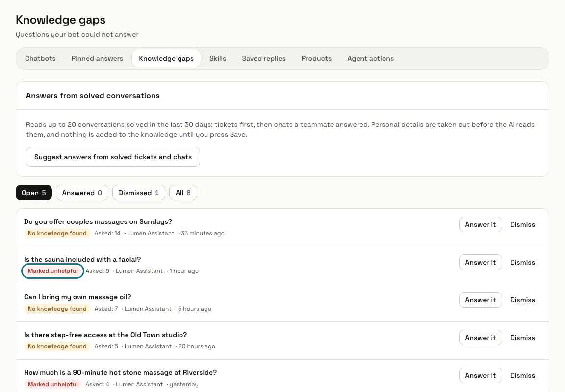Dismiss the sauna included with facial question
Viewport: 565px width, 392px height.
(x=522, y=263)
